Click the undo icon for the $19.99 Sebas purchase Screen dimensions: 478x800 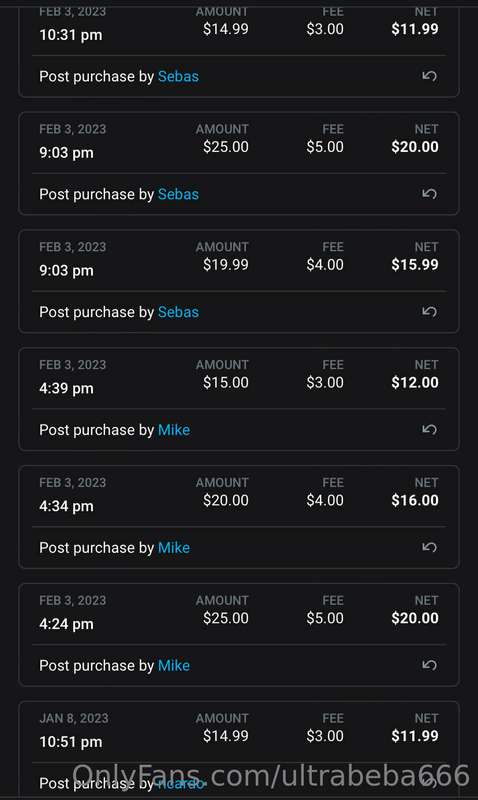[x=429, y=312]
